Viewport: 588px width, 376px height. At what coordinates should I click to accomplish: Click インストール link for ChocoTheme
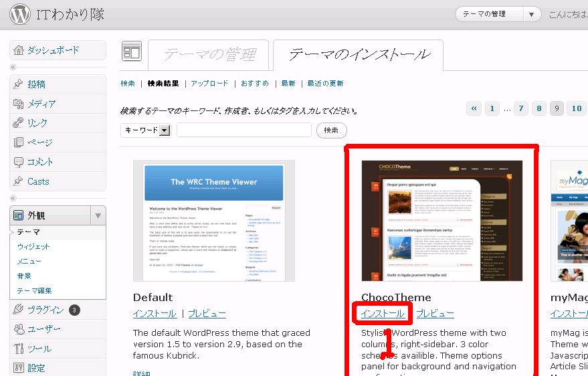pos(383,314)
